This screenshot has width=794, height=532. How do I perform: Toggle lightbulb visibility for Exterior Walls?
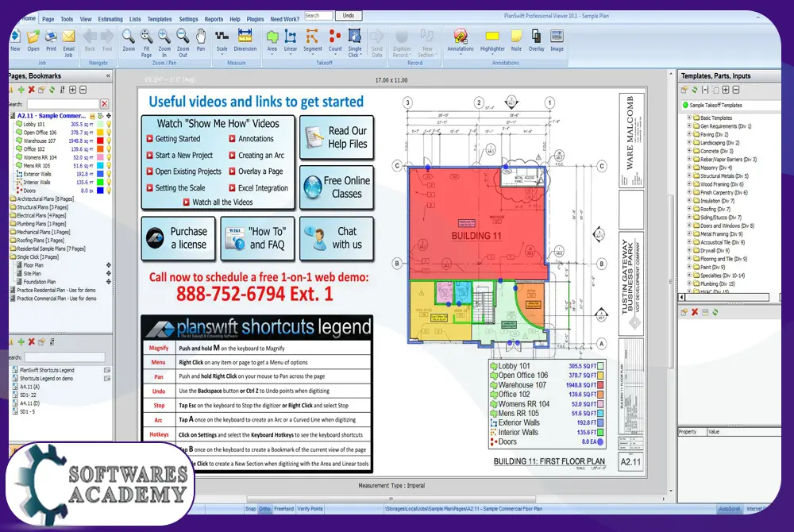[108, 174]
